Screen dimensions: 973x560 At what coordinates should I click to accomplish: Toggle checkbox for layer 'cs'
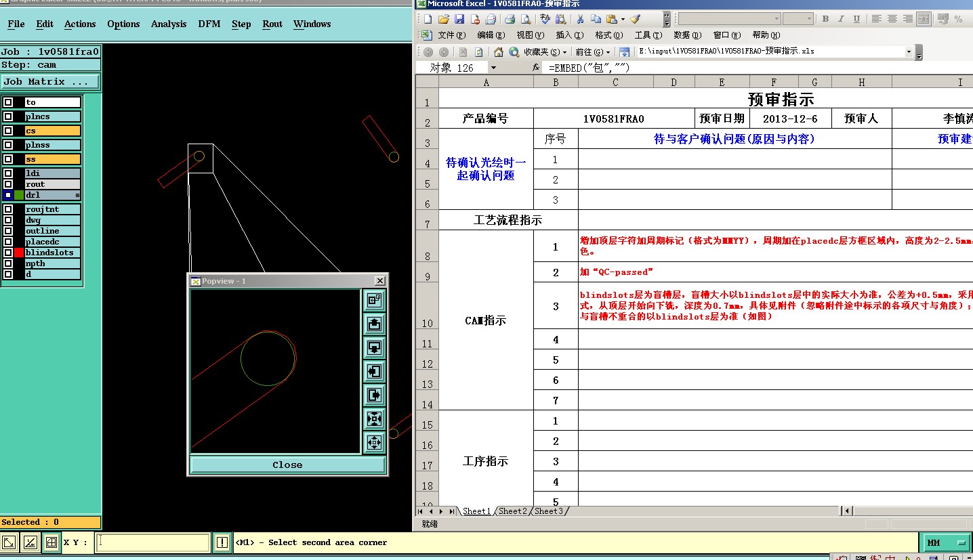pos(8,131)
